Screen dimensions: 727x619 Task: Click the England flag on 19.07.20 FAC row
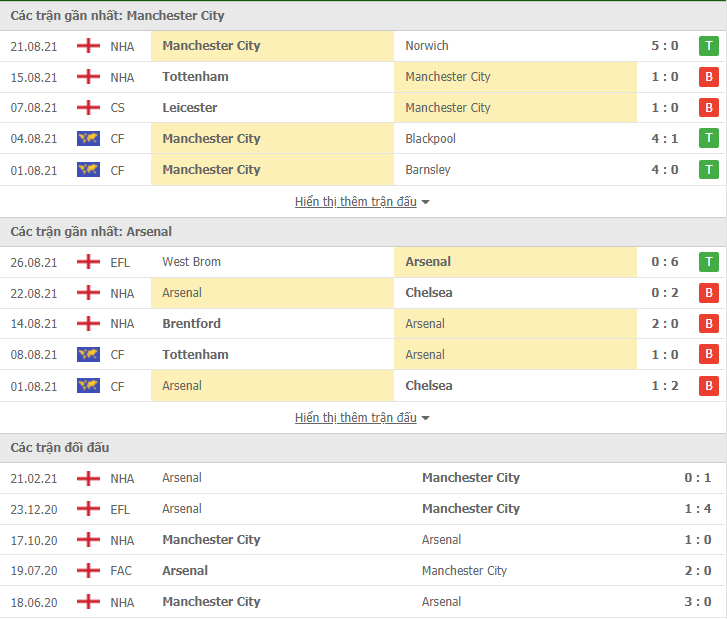(x=88, y=570)
